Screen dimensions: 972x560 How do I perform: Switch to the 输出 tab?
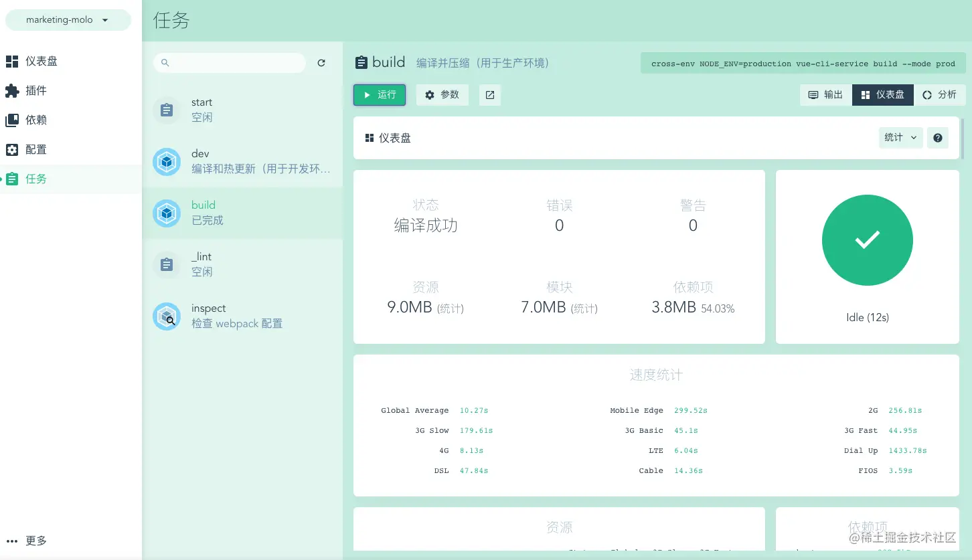[826, 95]
